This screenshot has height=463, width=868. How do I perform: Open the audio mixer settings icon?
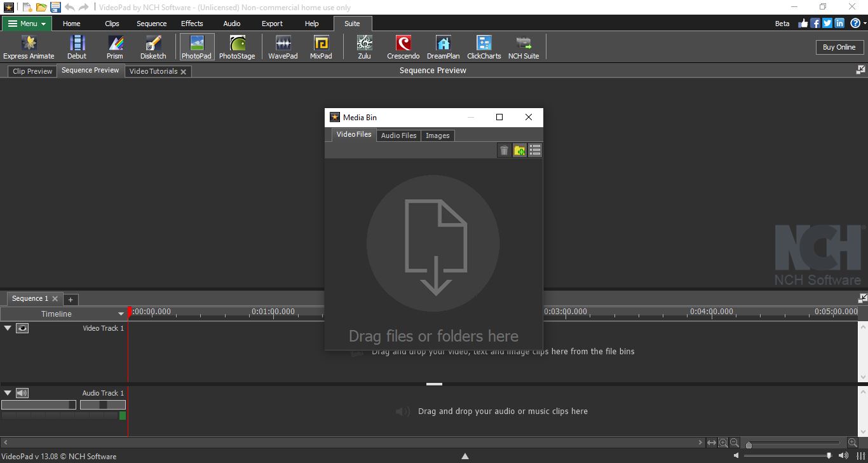860,456
